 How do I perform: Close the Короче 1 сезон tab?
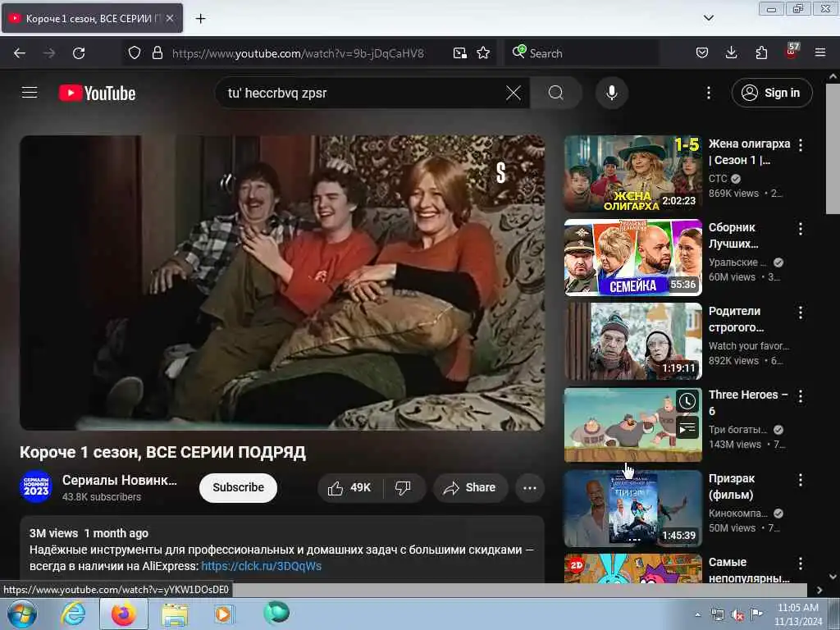click(169, 18)
